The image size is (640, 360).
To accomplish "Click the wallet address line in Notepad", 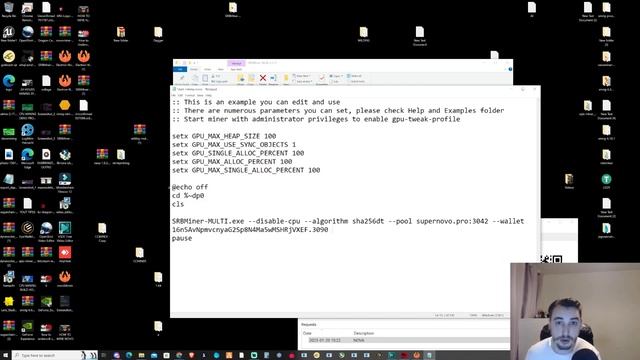I will click(x=250, y=230).
